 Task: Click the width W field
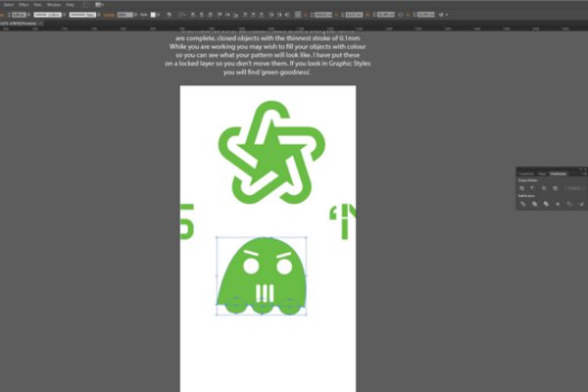[x=385, y=15]
